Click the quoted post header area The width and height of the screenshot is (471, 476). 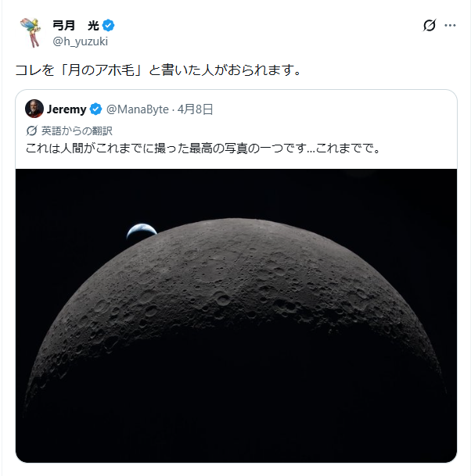236,109
